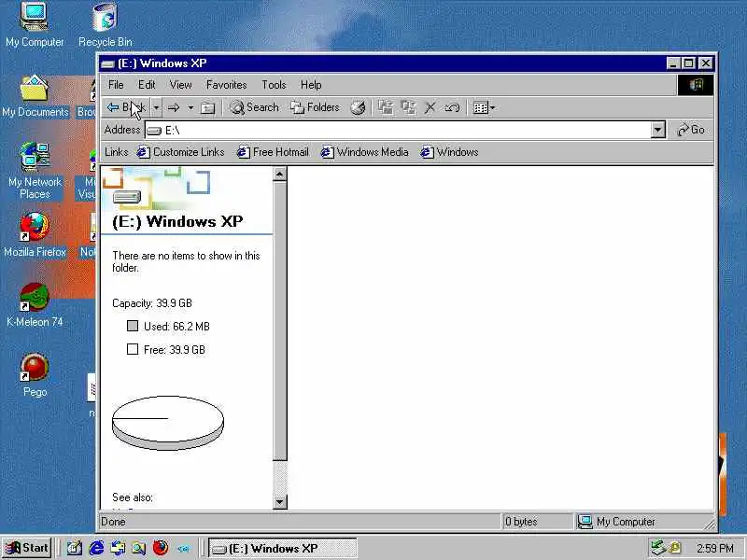747x560 pixels.
Task: Open the History toolbar icon
Action: pos(358,107)
